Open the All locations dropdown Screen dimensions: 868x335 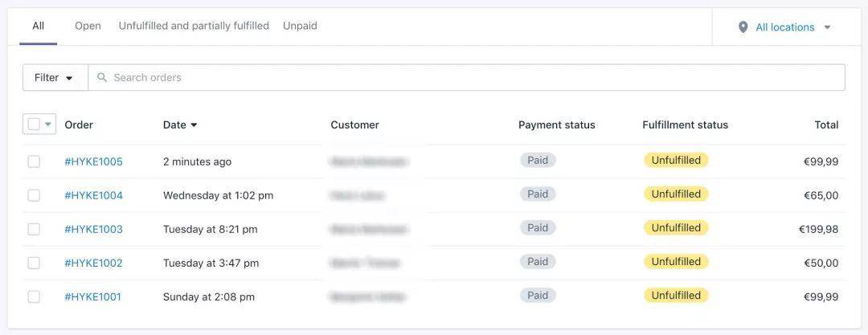[x=785, y=27]
